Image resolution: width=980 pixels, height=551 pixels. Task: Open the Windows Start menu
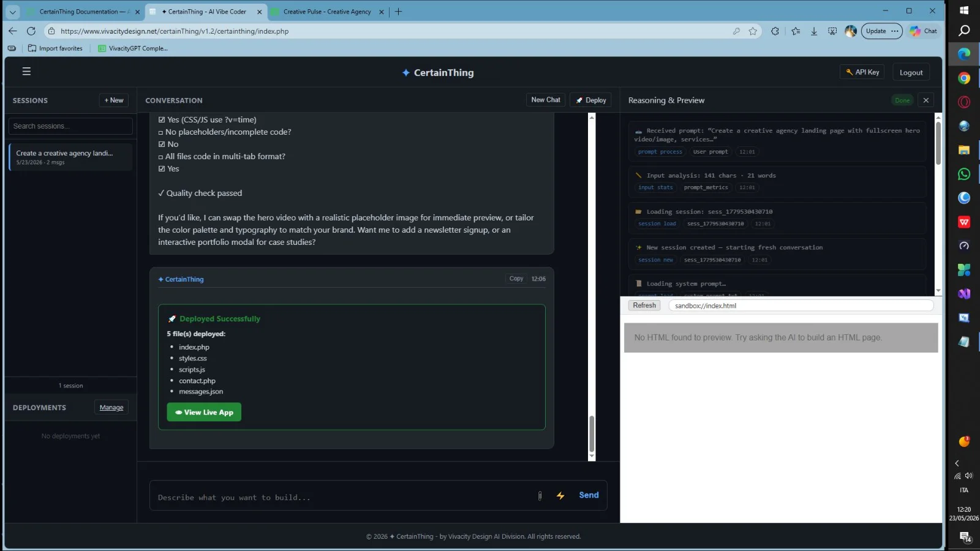(964, 10)
